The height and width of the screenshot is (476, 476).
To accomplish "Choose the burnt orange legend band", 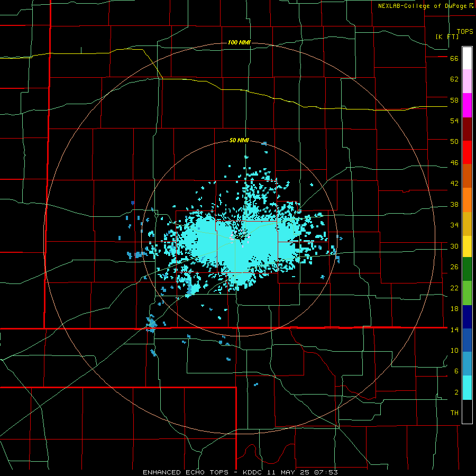I will 467,176.
